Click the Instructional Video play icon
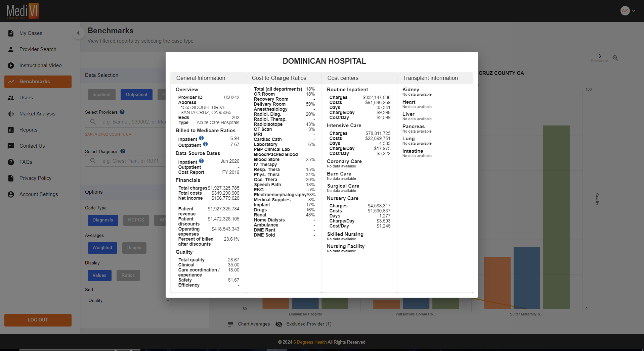644x351 pixels. [x=11, y=65]
